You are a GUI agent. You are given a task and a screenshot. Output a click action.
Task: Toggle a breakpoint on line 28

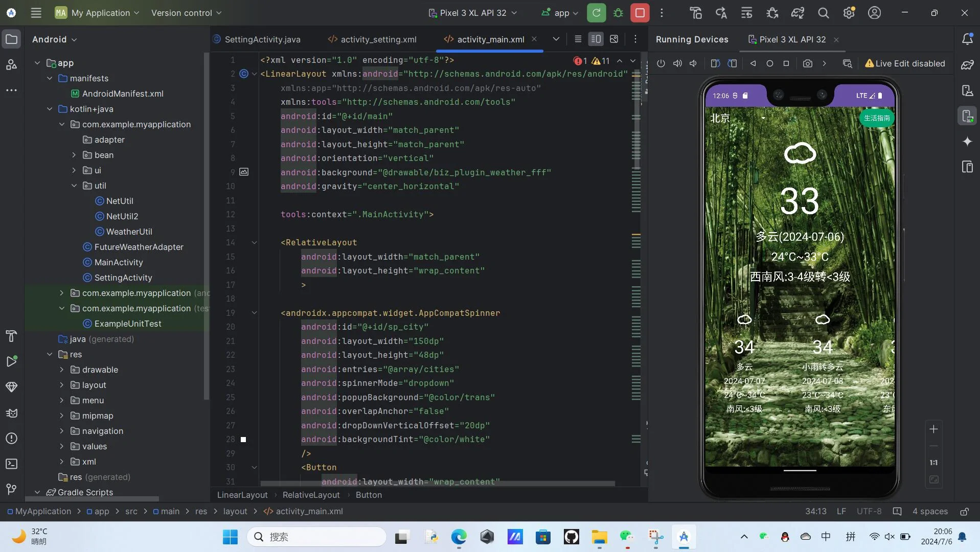tap(244, 440)
